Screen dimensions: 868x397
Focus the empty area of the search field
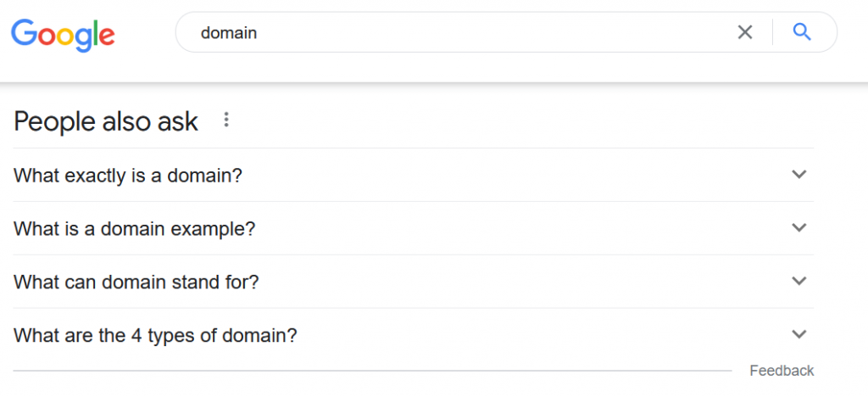click(492, 34)
